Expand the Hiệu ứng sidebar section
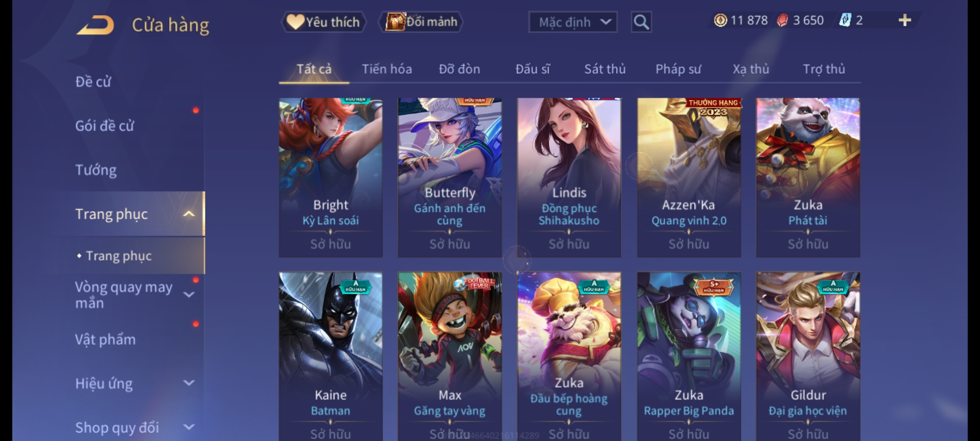 [x=189, y=383]
